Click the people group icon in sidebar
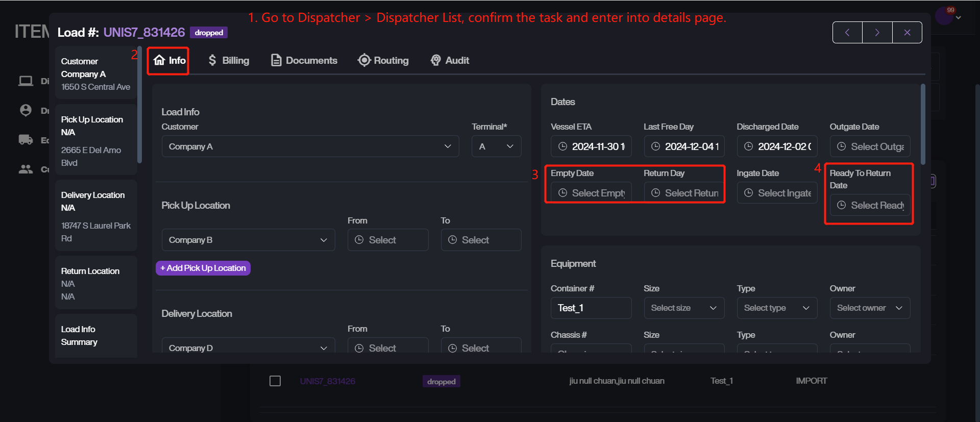Viewport: 980px width, 422px height. 26,169
